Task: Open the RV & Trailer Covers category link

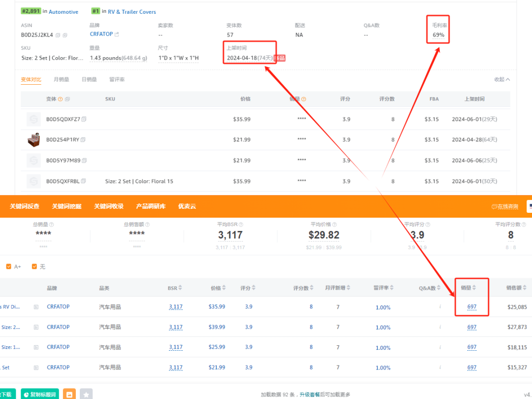Action: pos(132,12)
